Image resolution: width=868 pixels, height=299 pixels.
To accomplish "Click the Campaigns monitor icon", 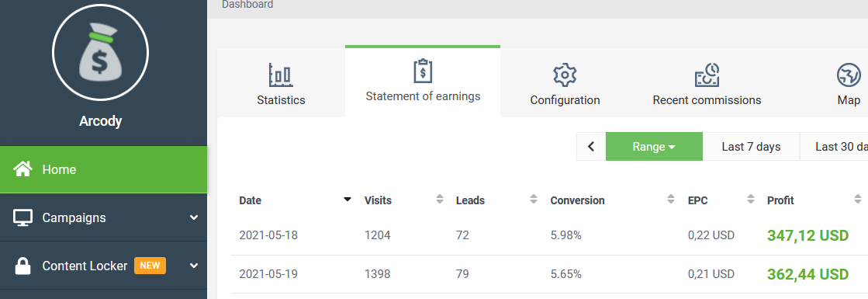I will click(22, 217).
